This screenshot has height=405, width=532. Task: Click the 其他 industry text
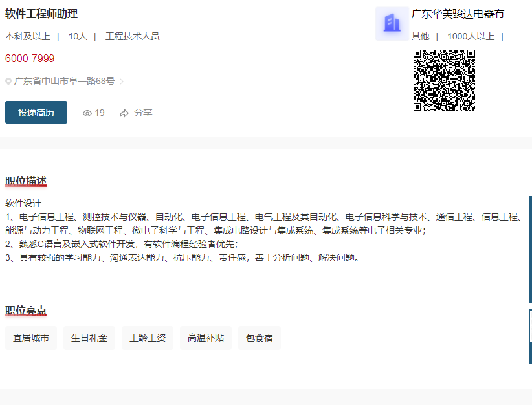421,36
